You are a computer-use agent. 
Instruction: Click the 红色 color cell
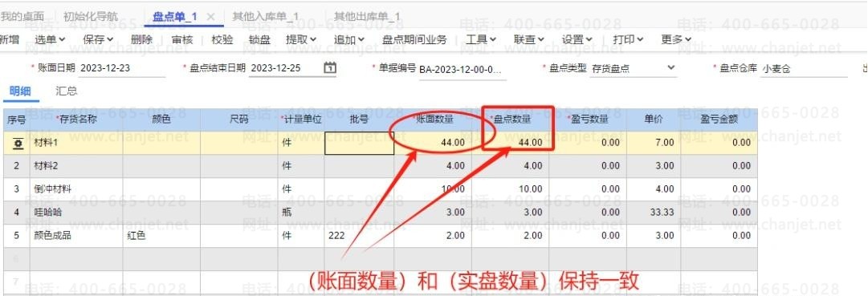(x=161, y=236)
